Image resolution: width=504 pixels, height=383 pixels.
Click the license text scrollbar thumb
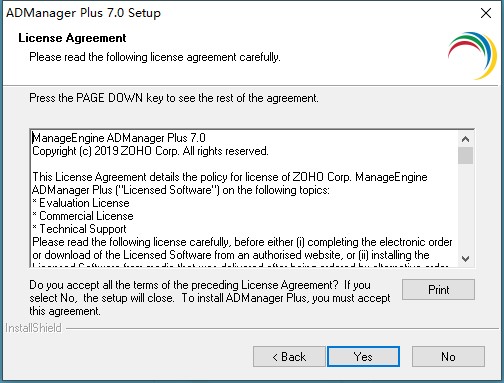coord(466,155)
